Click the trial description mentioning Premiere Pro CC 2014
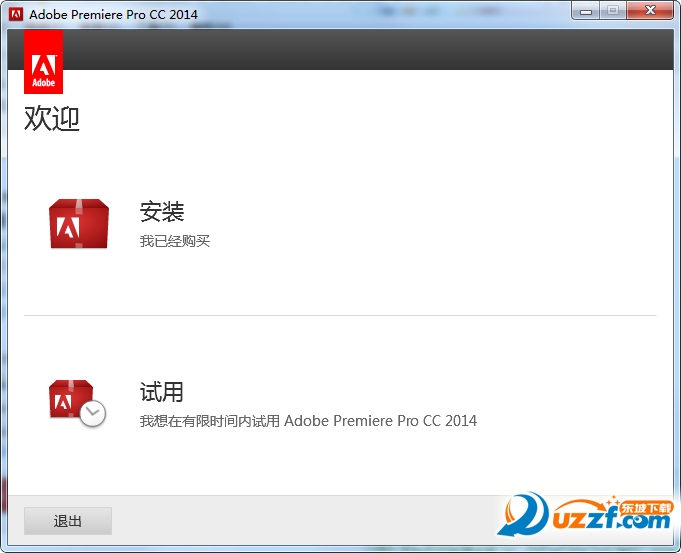Viewport: 681px width, 553px height. point(308,421)
